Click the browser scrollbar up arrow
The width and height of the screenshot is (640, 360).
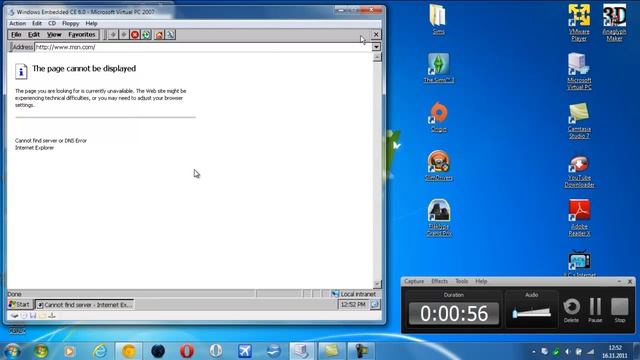(x=377, y=58)
